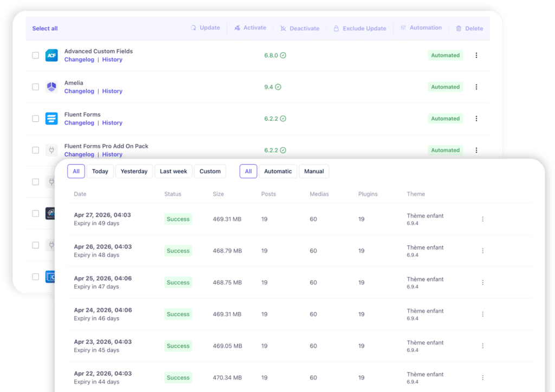Open Advanced Custom Fields History

click(112, 60)
